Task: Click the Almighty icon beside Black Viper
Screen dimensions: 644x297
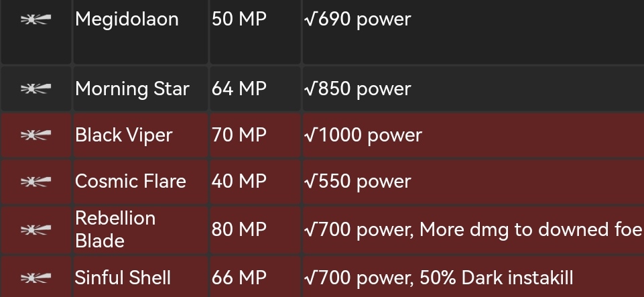Action: (36, 135)
